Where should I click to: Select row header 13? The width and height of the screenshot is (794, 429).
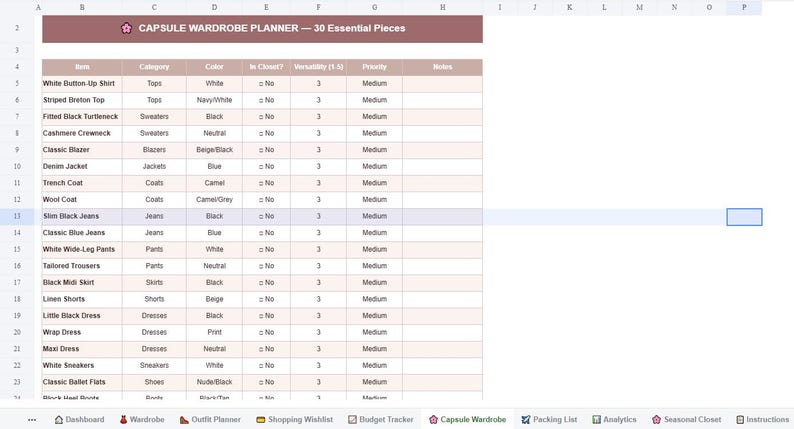(x=17, y=216)
